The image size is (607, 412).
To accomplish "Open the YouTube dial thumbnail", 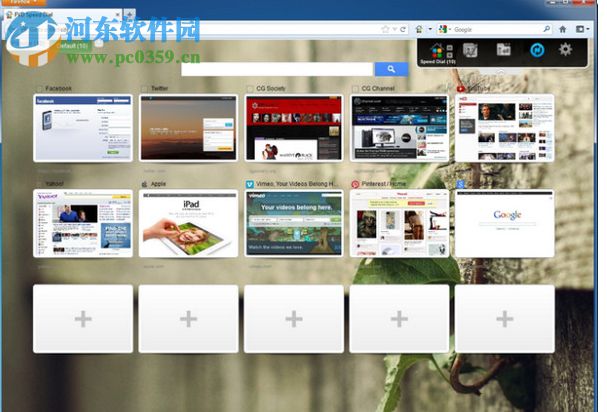I will [504, 128].
